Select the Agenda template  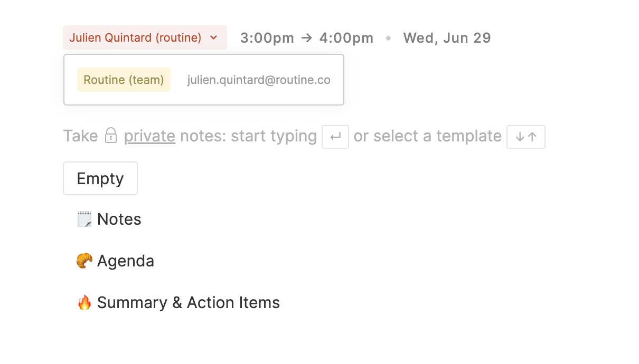pyautogui.click(x=126, y=261)
